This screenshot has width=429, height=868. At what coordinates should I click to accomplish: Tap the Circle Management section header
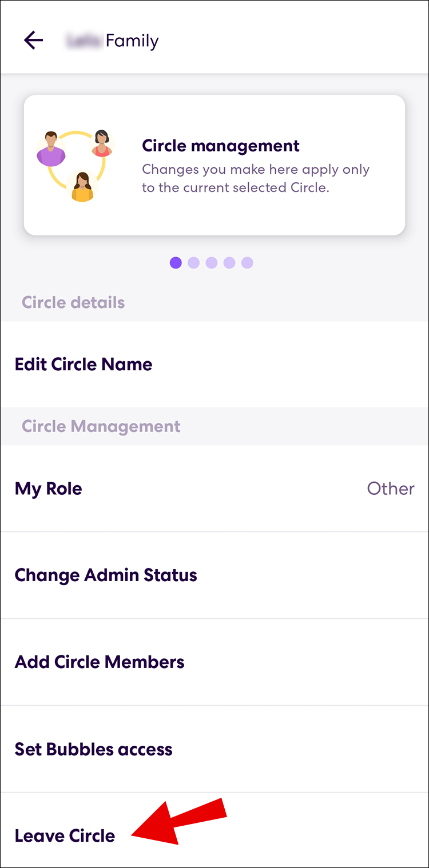coord(101,426)
